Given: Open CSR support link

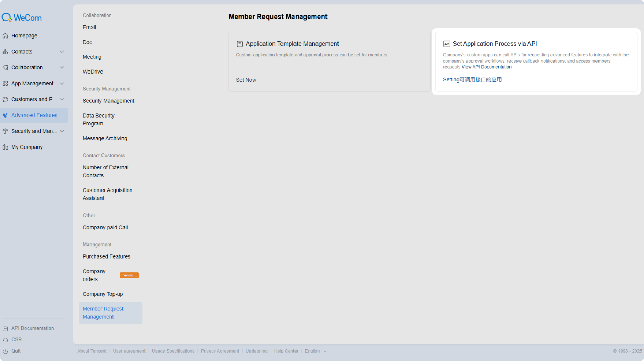Looking at the screenshot, I should point(17,340).
